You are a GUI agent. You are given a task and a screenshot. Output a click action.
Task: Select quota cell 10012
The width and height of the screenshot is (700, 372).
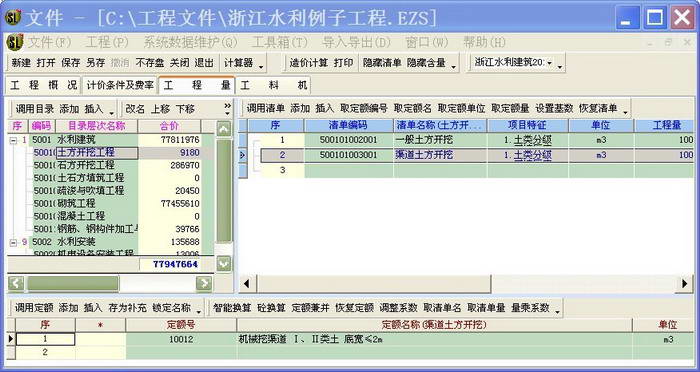tap(181, 339)
